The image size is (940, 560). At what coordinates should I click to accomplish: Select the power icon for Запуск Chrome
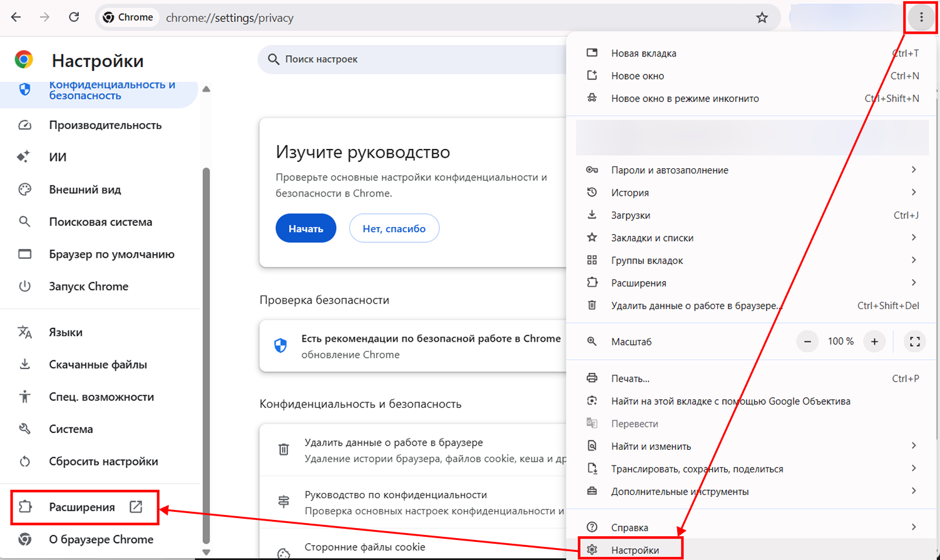[x=24, y=286]
